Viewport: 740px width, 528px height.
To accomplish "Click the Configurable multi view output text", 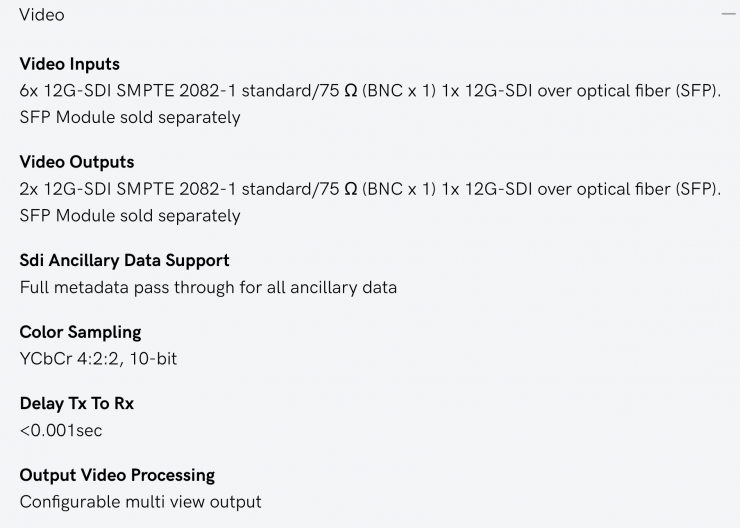I will point(140,502).
